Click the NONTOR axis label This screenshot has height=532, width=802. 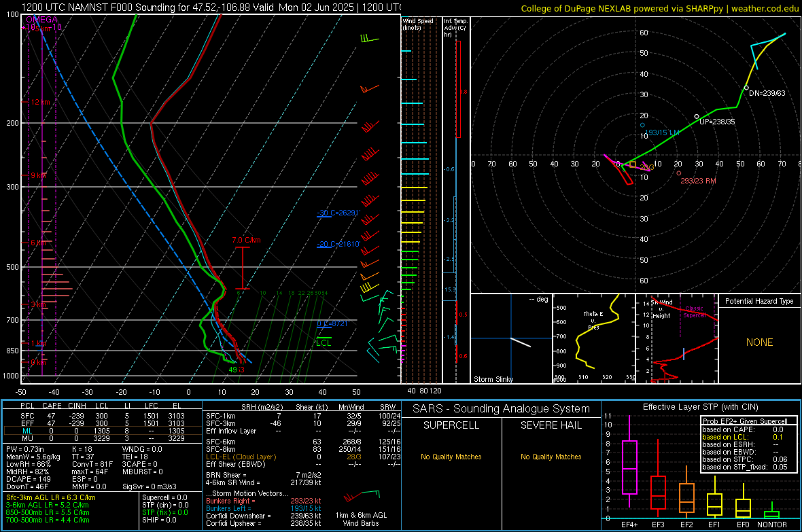[772, 525]
